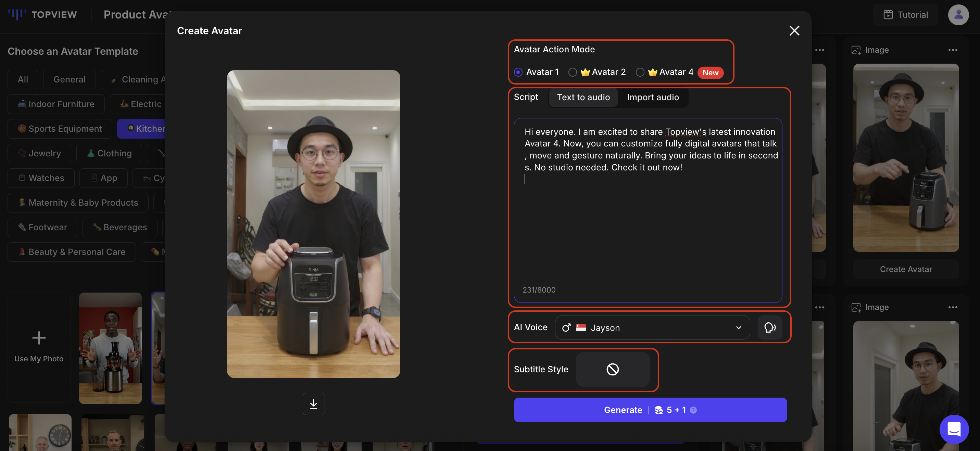Click the user profile avatar icon
Image resolution: width=980 pixels, height=451 pixels.
(x=958, y=14)
